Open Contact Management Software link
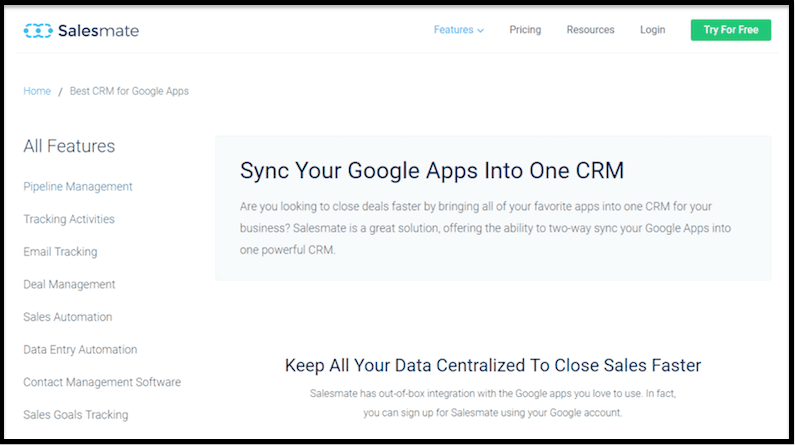The image size is (795, 445). pos(102,382)
